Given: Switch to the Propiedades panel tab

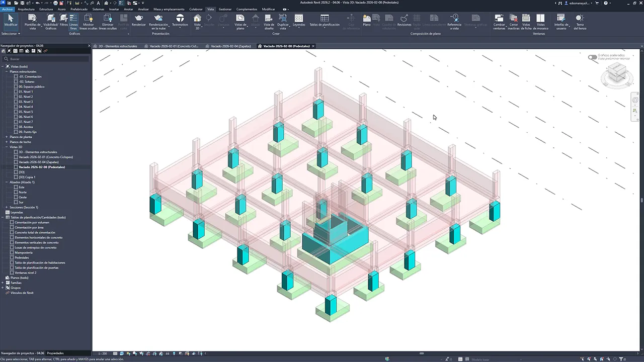Looking at the screenshot, I should click(55, 353).
